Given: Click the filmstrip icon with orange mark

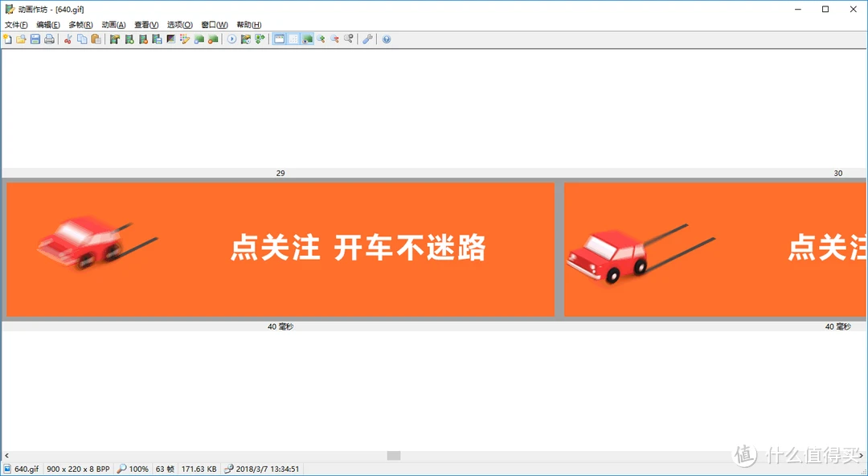Looking at the screenshot, I should (143, 39).
